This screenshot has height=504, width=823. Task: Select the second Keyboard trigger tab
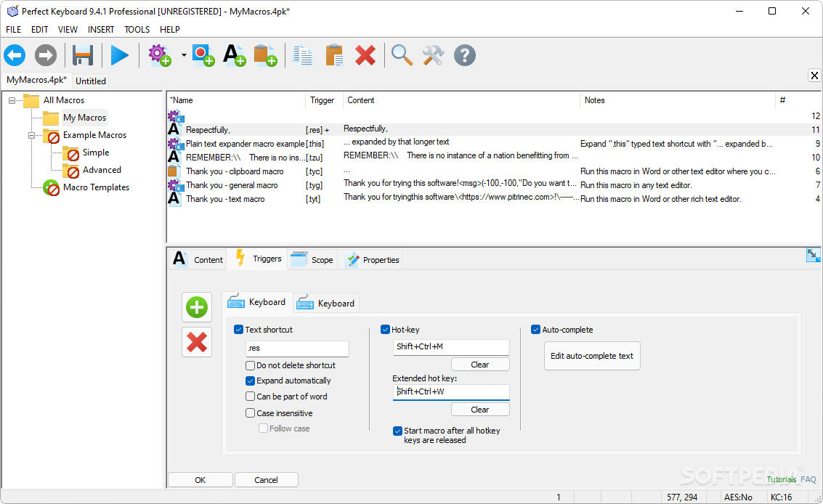pyautogui.click(x=326, y=303)
